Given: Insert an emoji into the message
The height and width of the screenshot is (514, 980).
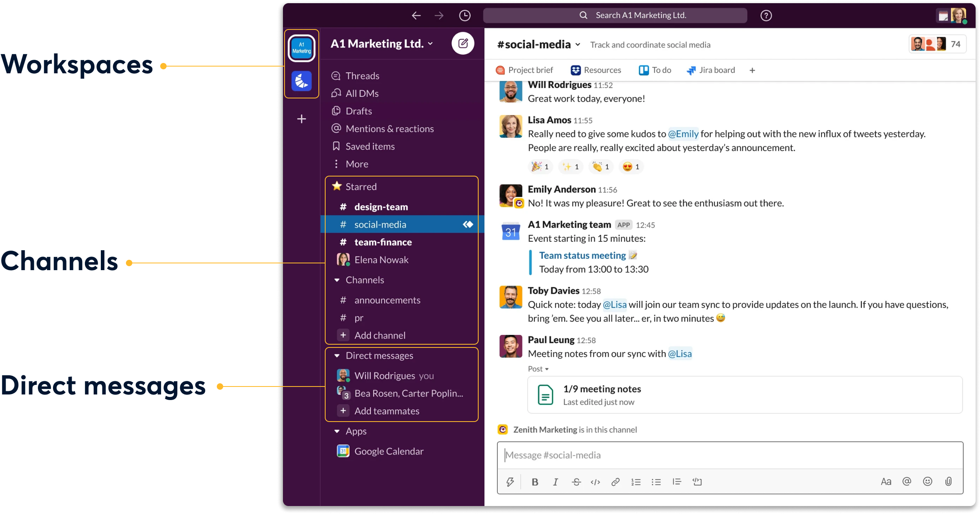Looking at the screenshot, I should (x=927, y=481).
